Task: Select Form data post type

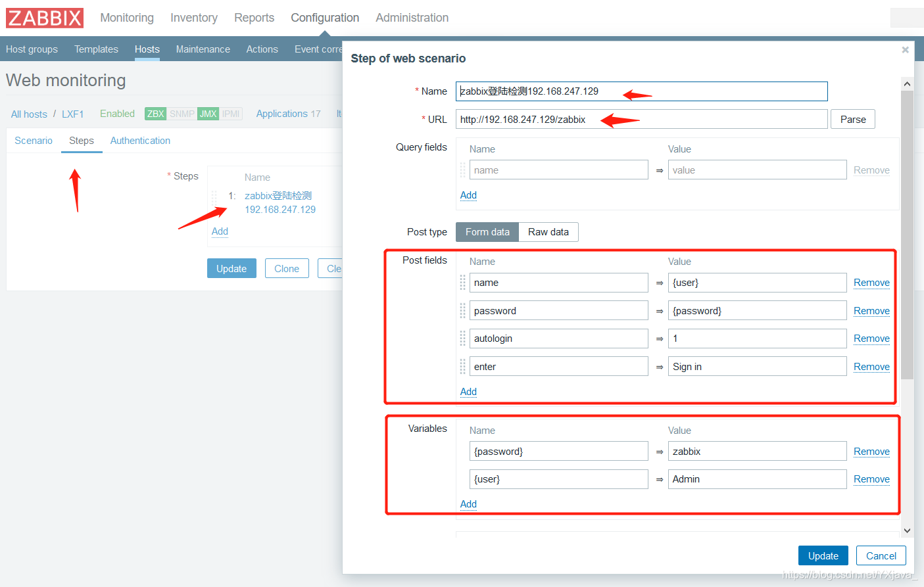Action: [x=487, y=232]
